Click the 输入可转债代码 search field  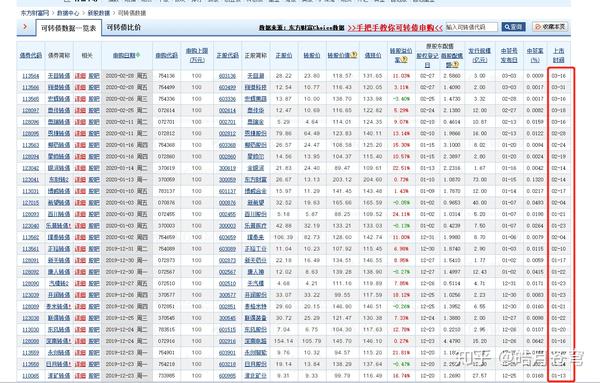[x=471, y=27]
